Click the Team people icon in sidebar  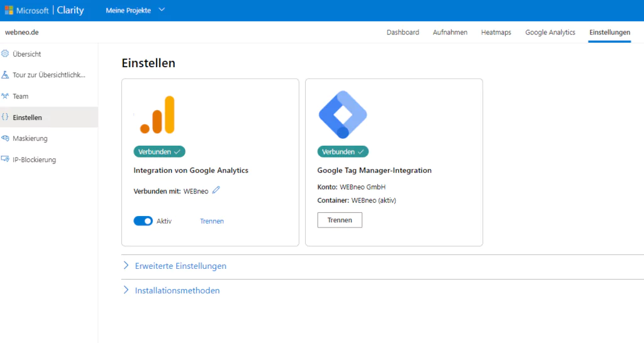coord(5,96)
